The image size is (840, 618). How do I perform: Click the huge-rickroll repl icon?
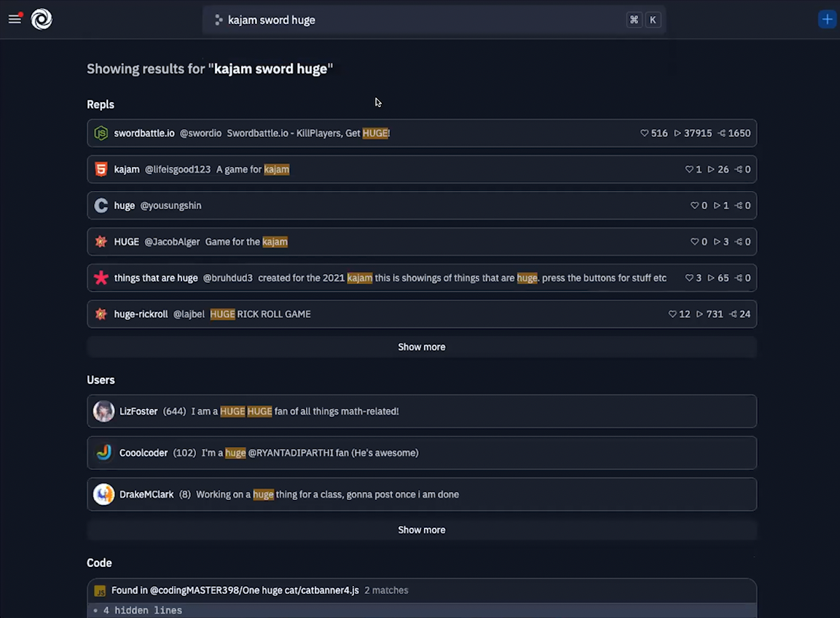101,313
